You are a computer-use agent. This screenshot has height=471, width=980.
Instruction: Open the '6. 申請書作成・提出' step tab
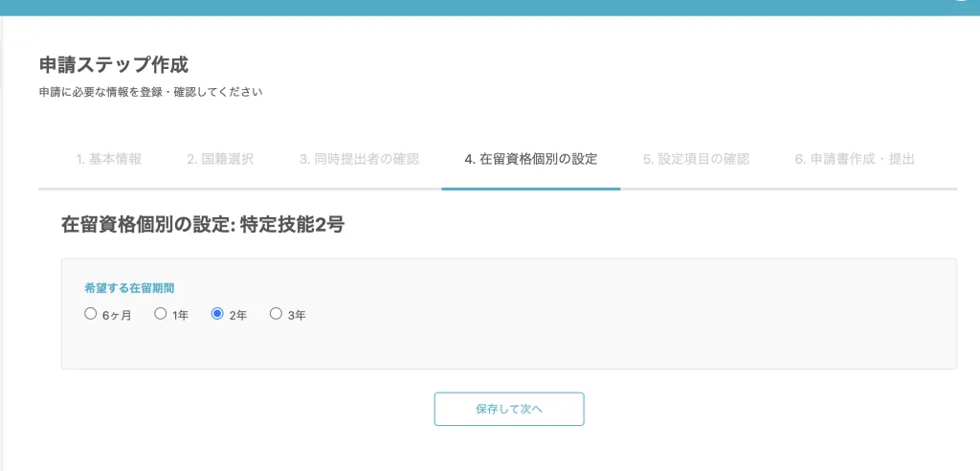pyautogui.click(x=854, y=160)
